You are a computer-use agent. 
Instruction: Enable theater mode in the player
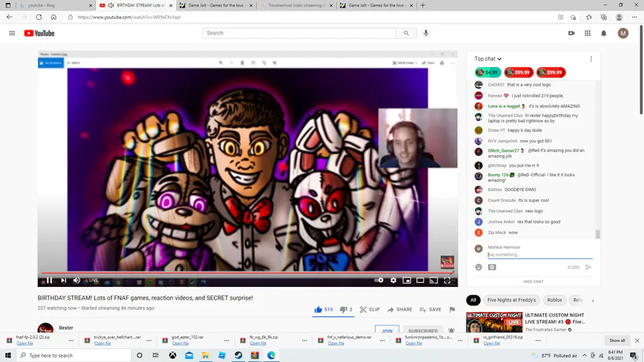pos(420,280)
